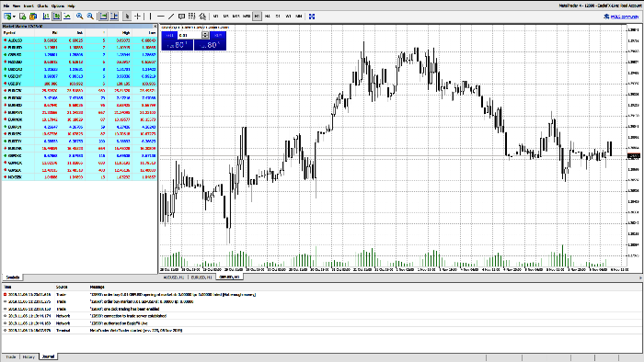Select the horizontal line tool
This screenshot has width=644, height=362.
pyautogui.click(x=161, y=16)
